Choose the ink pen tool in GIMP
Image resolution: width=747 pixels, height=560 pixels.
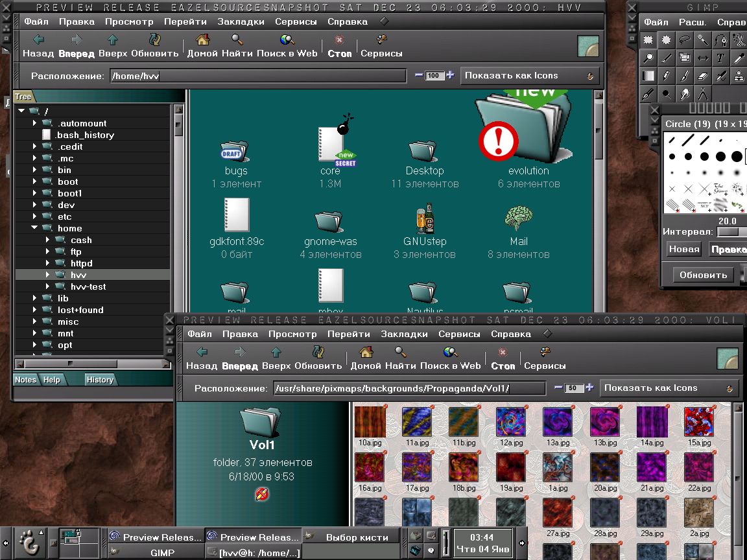click(x=648, y=94)
